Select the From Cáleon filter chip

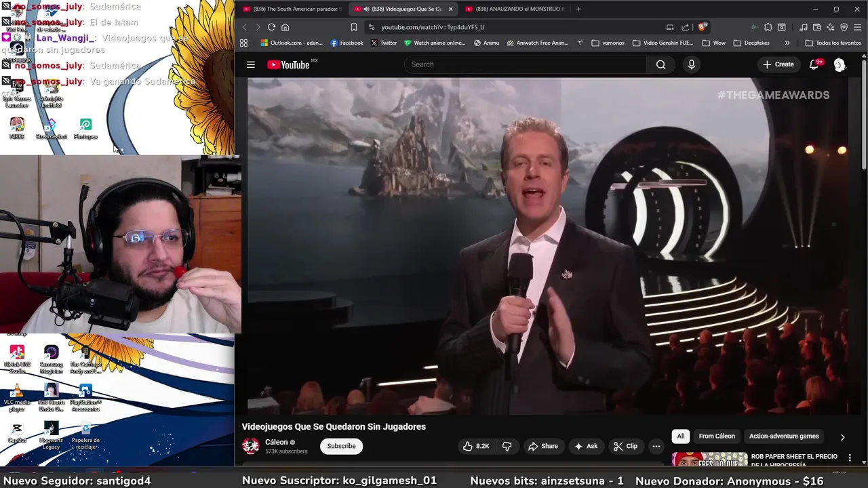[x=717, y=436]
